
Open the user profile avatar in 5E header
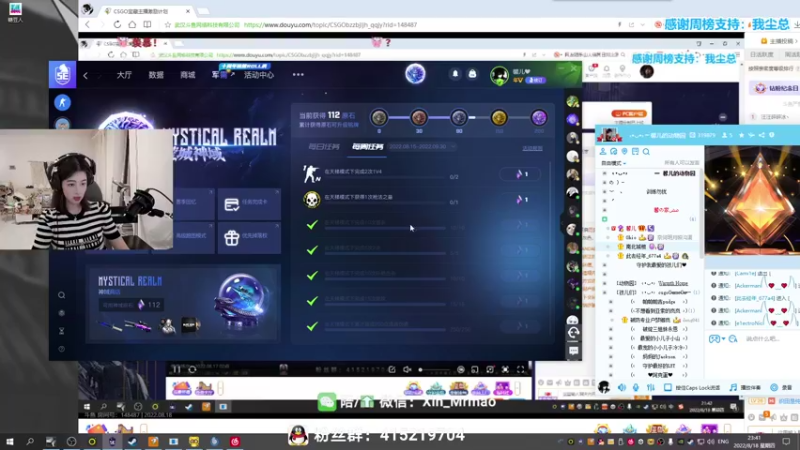[x=499, y=76]
